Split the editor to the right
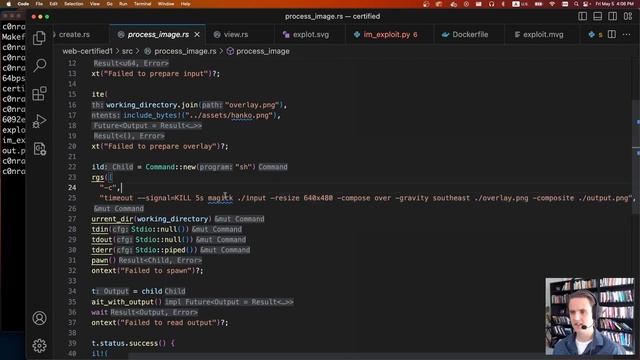Image resolution: width=640 pixels, height=360 pixels. (x=612, y=34)
